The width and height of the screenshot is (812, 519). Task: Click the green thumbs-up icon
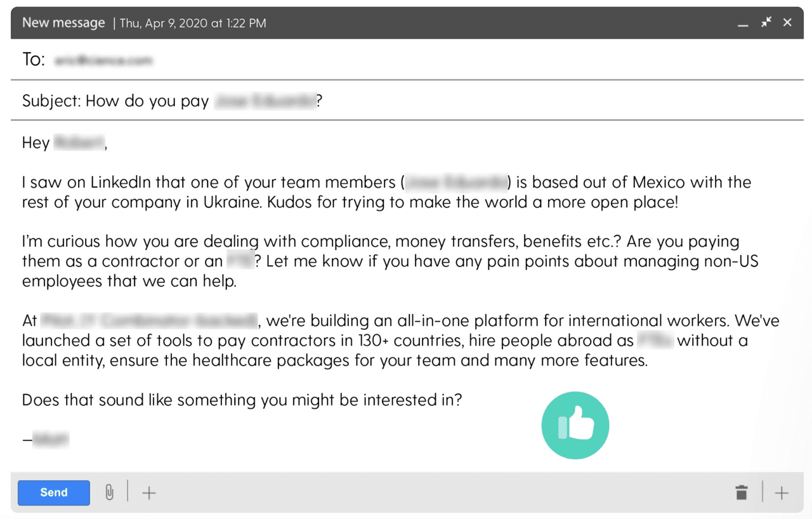point(575,425)
